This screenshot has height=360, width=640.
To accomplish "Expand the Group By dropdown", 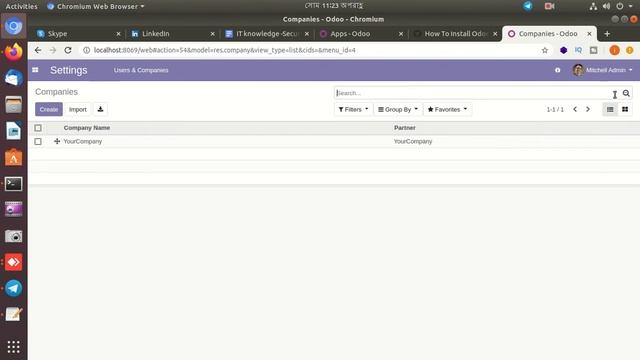I will point(398,109).
